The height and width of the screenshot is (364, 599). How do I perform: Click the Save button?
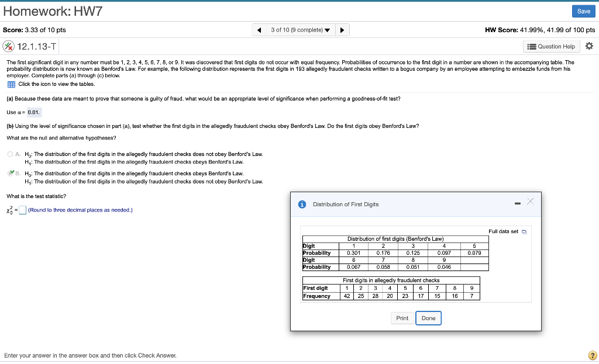pos(583,11)
